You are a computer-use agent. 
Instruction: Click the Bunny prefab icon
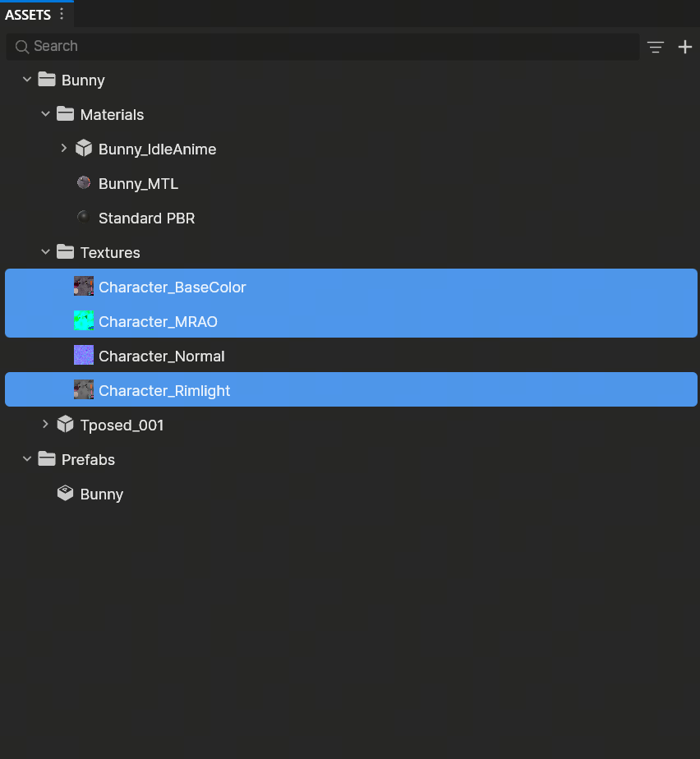click(65, 494)
